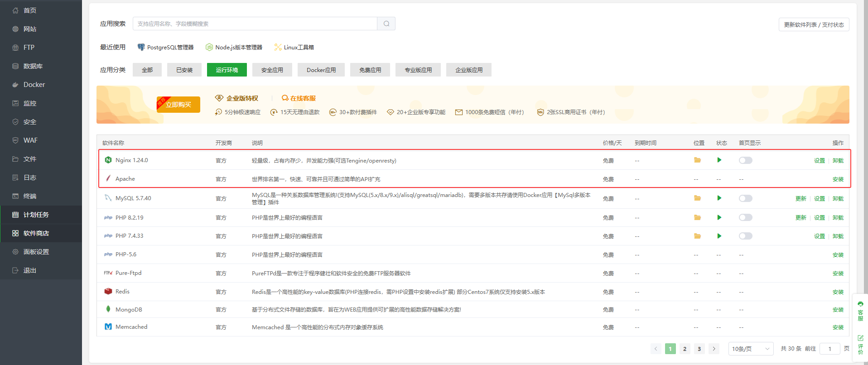Select the 专业版应用 category tab

418,70
